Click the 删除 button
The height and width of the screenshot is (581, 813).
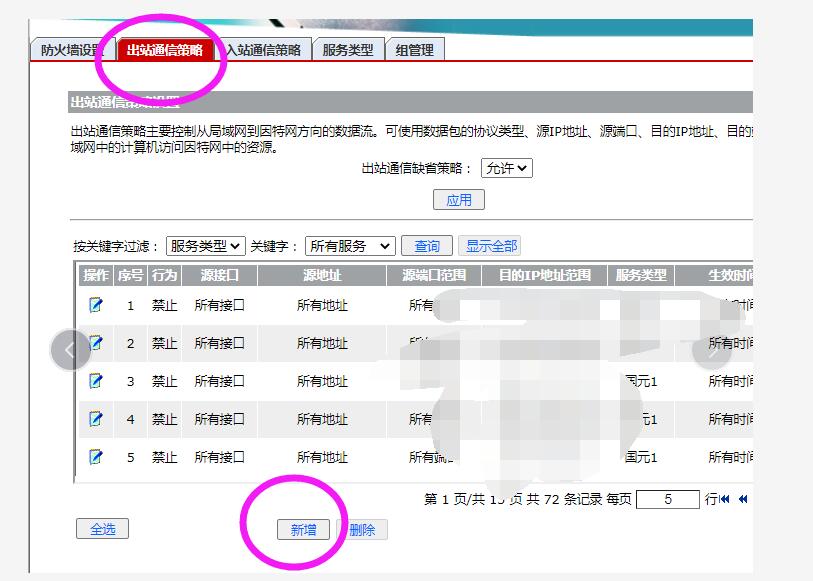pyautogui.click(x=362, y=530)
